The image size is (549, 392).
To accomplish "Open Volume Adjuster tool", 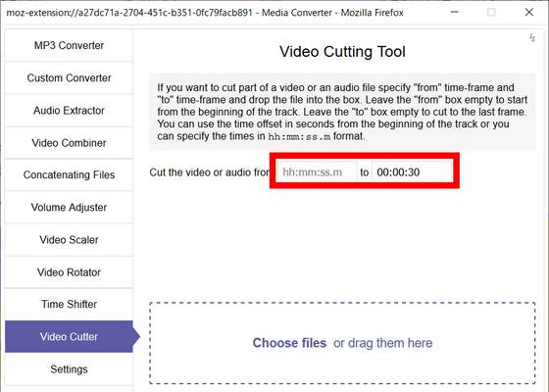I will coord(69,207).
